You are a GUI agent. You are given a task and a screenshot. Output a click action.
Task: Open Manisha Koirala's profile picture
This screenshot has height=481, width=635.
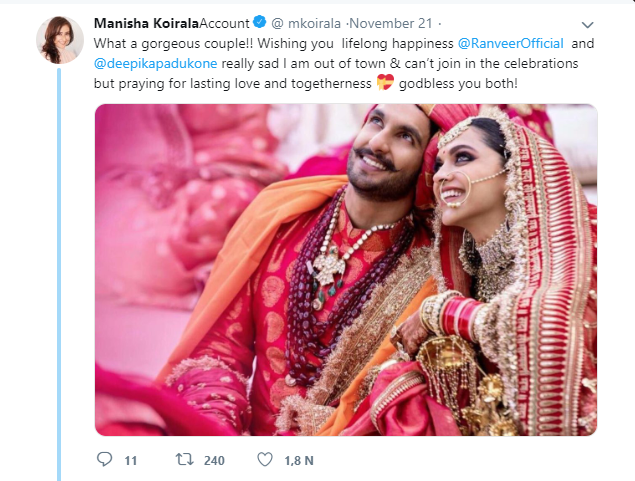click(x=59, y=38)
